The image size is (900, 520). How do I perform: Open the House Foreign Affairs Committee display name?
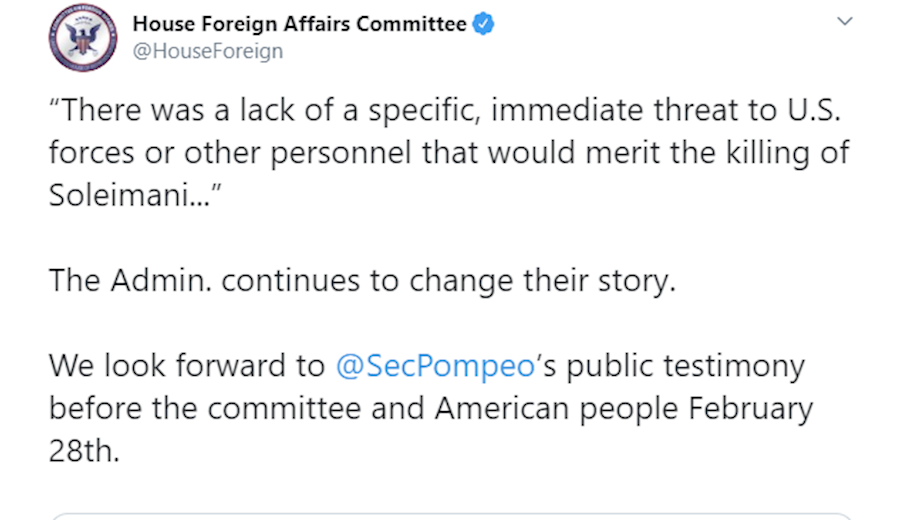300,24
